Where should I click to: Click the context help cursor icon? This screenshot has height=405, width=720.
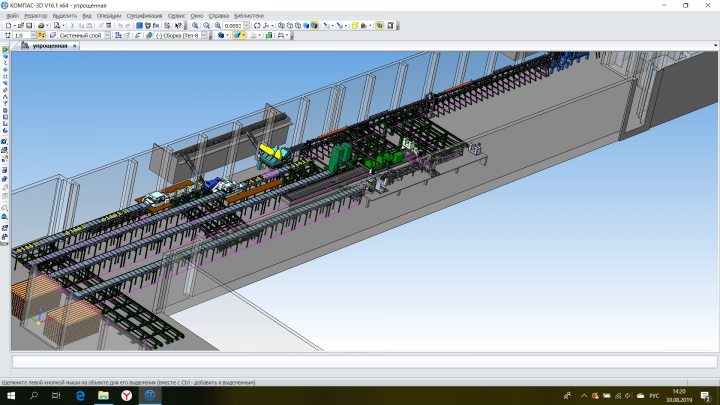click(x=179, y=26)
